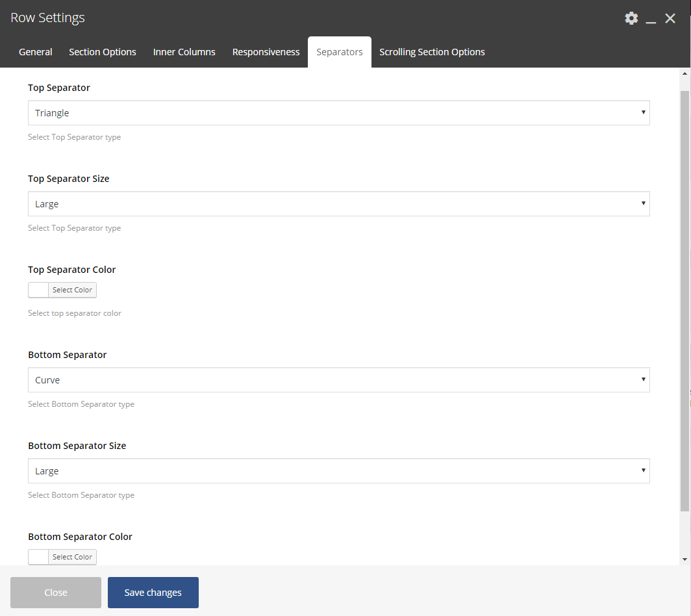Click the Top Separator Color label
This screenshot has height=616, width=691.
coord(72,270)
